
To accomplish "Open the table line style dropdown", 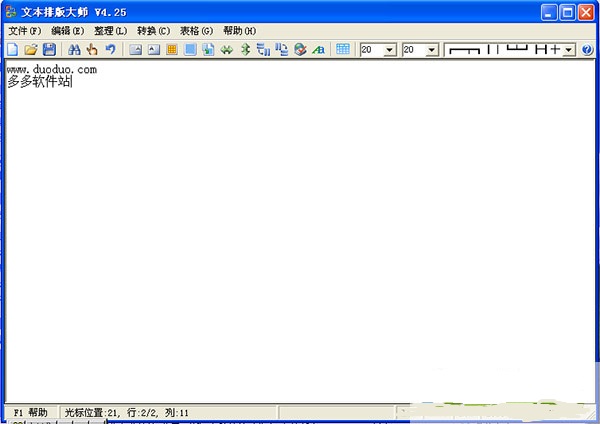I will pos(568,49).
